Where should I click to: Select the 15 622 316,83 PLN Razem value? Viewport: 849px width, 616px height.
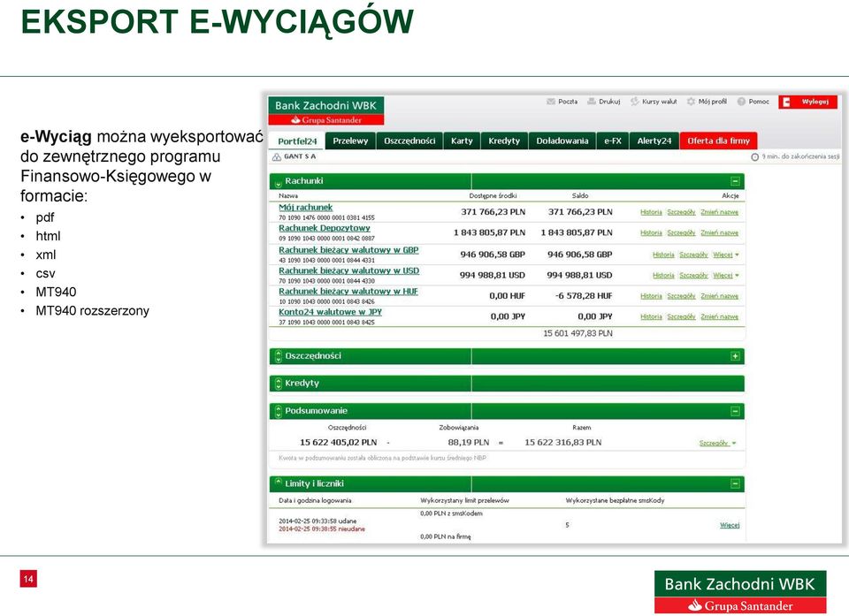[x=563, y=442]
